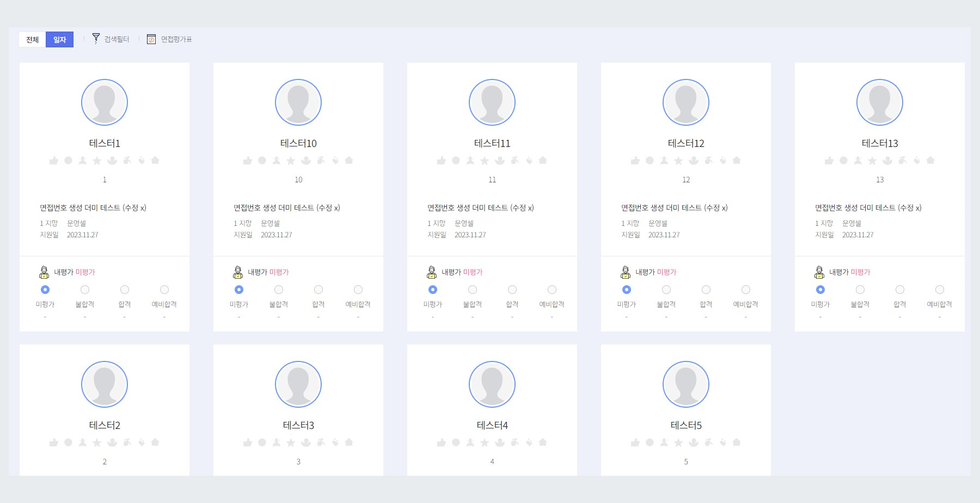
Task: Click thumbs-up badge icon on 테스터11 card
Action: pos(442,161)
